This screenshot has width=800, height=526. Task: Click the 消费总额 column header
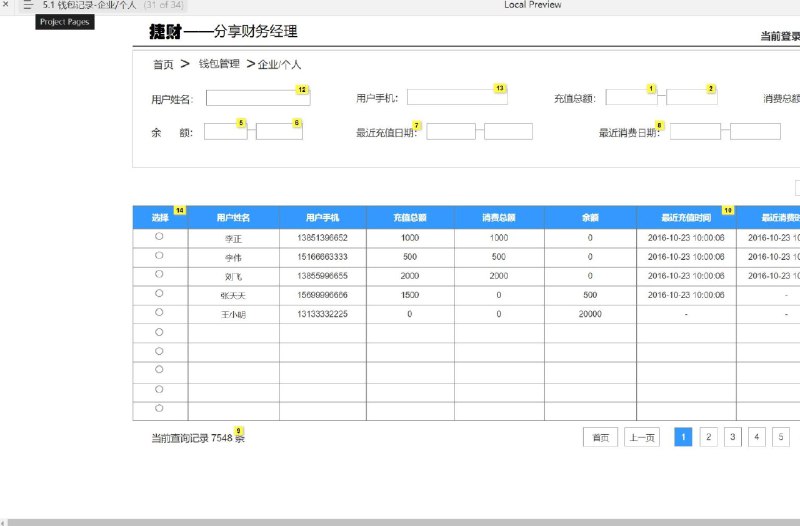(499, 218)
